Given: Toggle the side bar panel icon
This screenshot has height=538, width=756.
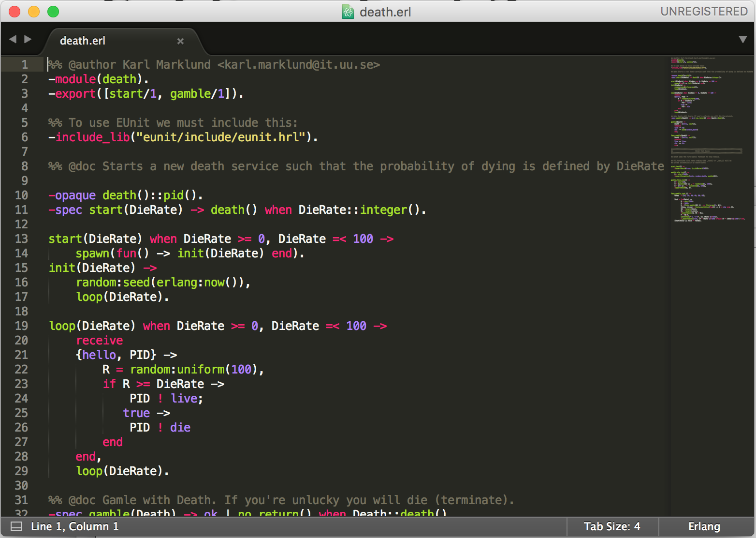Looking at the screenshot, I should 16,526.
